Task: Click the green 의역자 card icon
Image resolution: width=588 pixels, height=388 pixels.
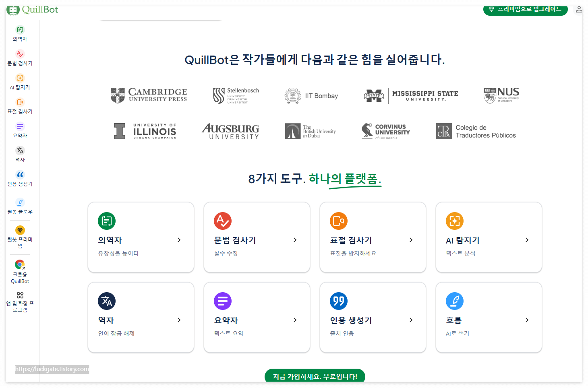Action: (107, 221)
